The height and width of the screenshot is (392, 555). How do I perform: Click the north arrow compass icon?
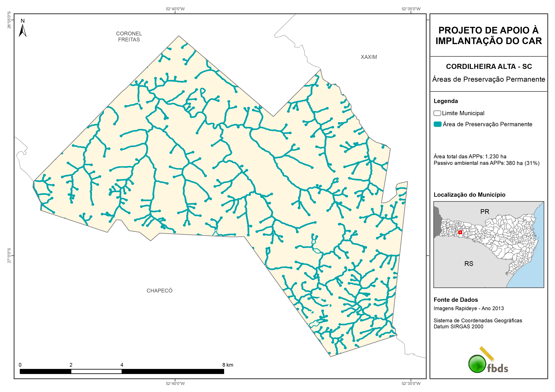click(22, 30)
